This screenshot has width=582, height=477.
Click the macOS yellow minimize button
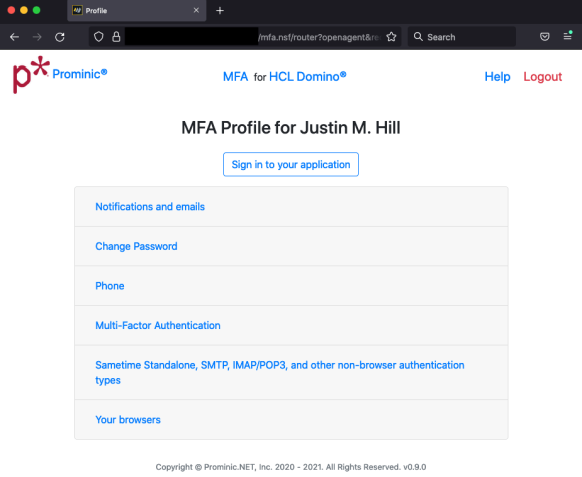(24, 10)
